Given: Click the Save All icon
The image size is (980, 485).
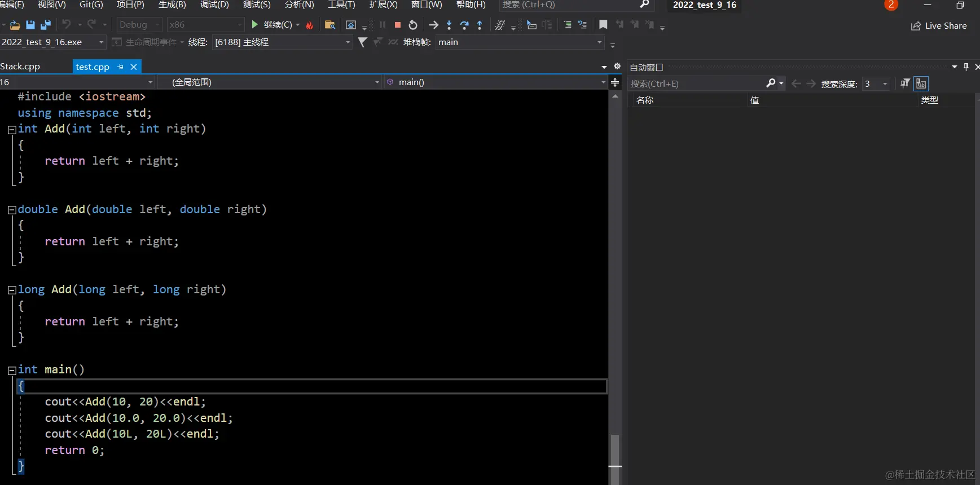Looking at the screenshot, I should 46,25.
